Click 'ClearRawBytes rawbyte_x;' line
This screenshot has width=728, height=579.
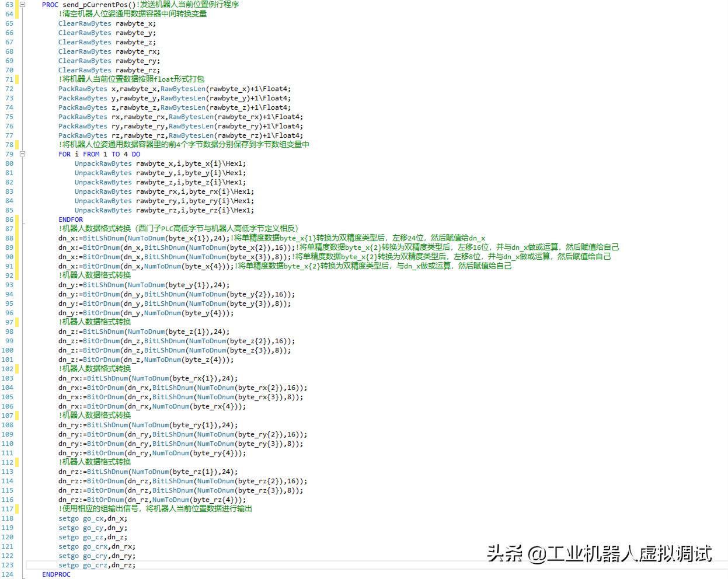point(107,23)
